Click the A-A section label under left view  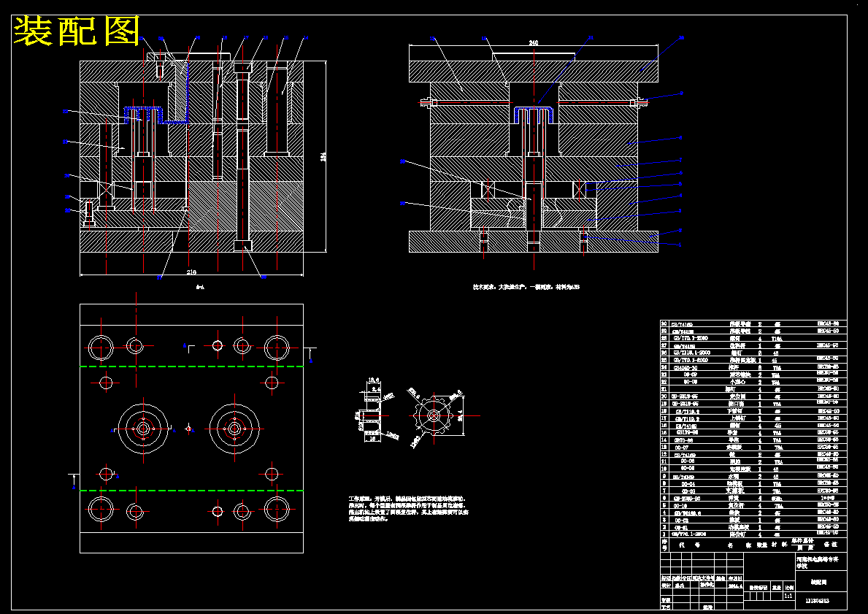(201, 288)
